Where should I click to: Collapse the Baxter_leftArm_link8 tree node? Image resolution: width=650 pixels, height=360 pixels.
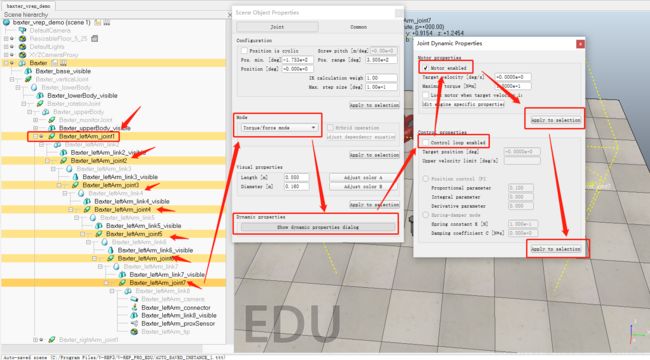pos(112,291)
